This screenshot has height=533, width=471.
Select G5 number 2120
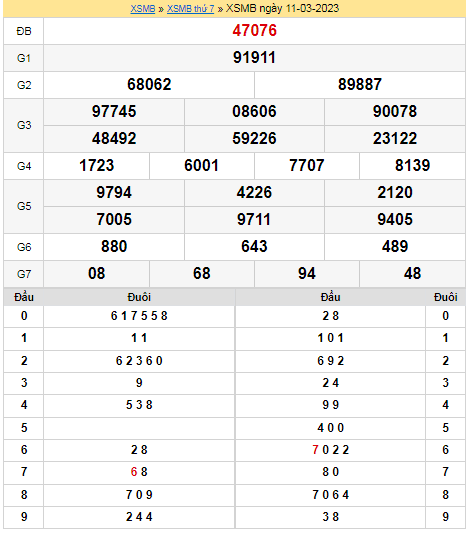[395, 192]
